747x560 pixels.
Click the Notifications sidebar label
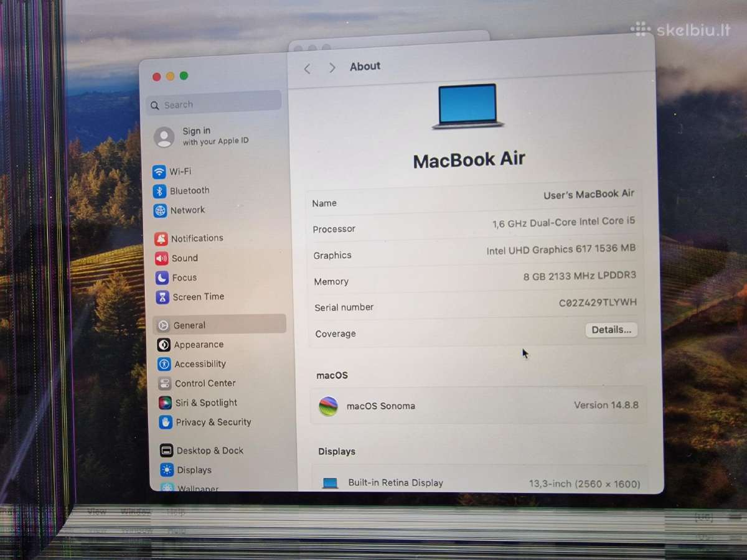click(x=197, y=238)
